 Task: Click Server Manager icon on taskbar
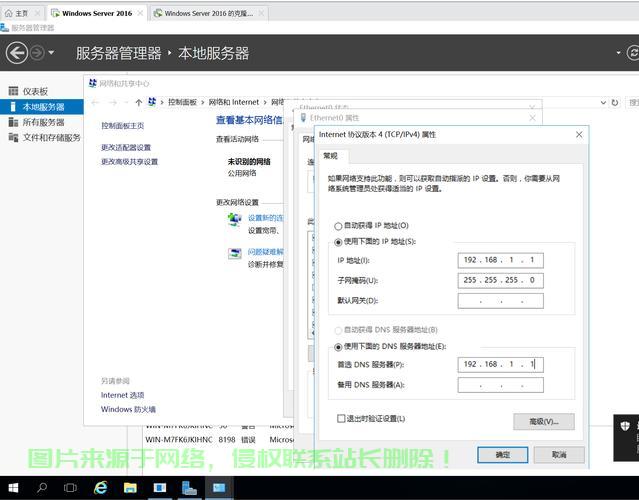point(189,488)
